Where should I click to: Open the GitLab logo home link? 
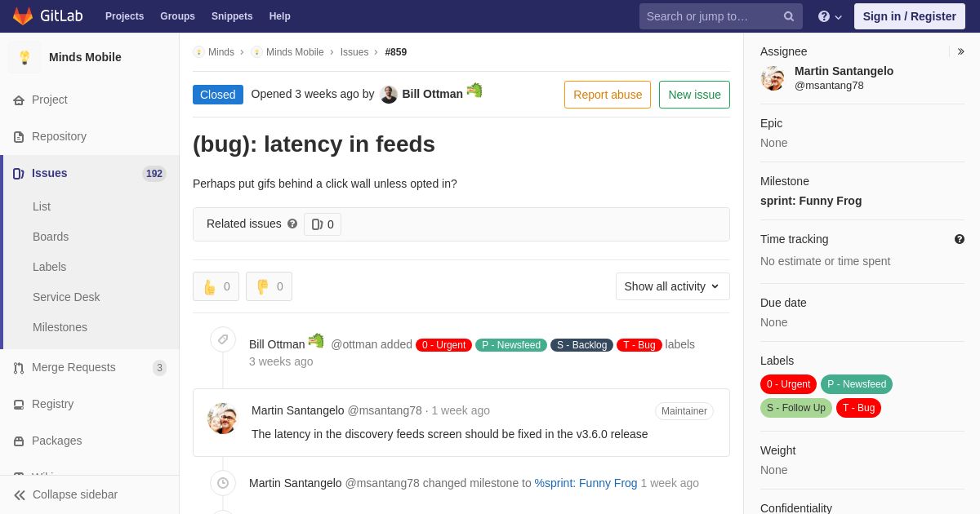coord(47,16)
